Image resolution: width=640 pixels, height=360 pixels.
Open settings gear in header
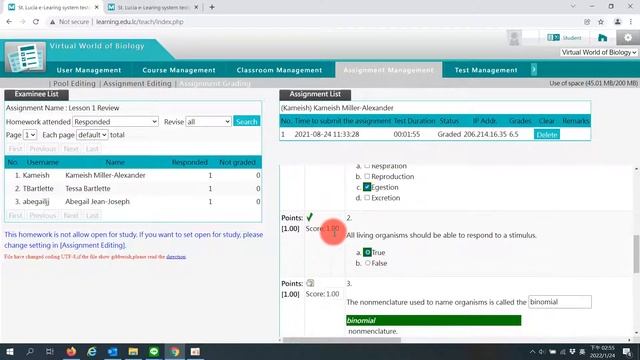tap(628, 38)
